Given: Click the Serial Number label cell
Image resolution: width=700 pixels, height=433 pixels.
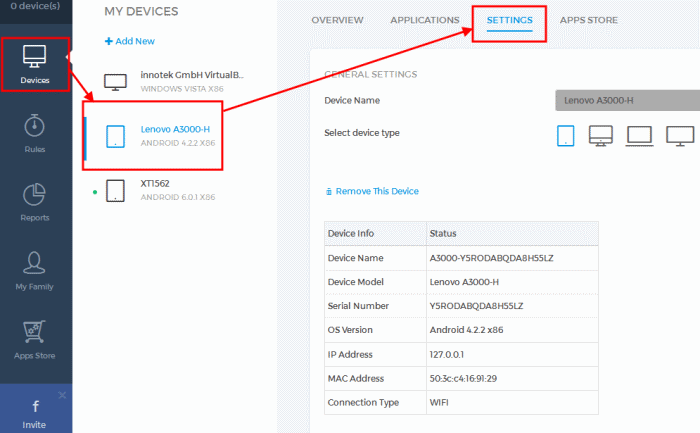Looking at the screenshot, I should pyautogui.click(x=375, y=306).
